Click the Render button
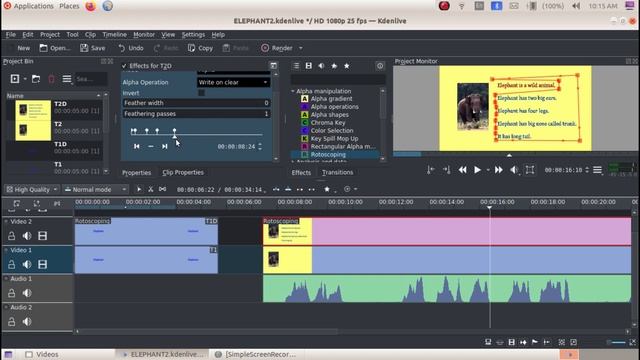The width and height of the screenshot is (640, 360). click(x=277, y=48)
